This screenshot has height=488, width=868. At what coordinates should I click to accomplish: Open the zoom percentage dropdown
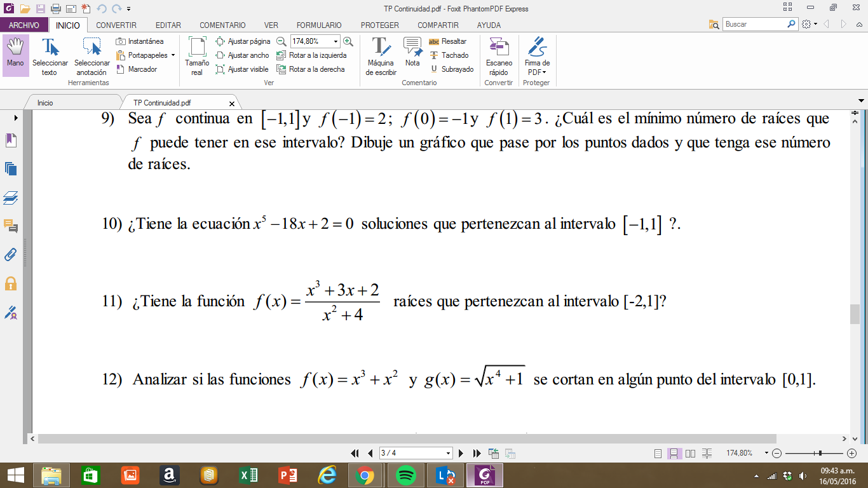coord(336,41)
